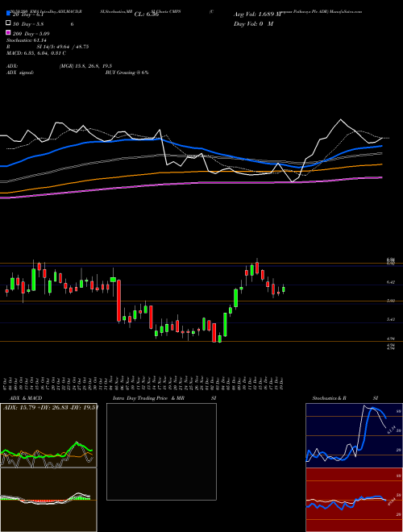The image size is (403, 532).
Task: Click the white 50 Day legend swatch
Action: (x=8, y=23)
